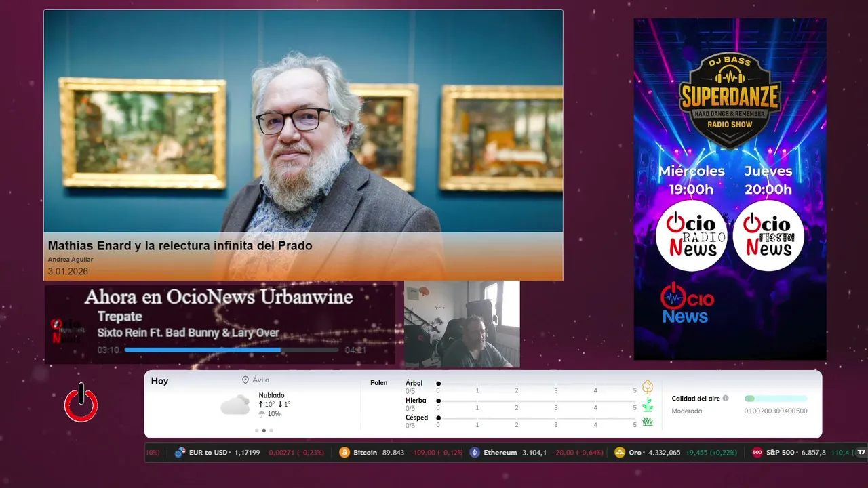Click the Bitcoin coin icon in ticker
The height and width of the screenshot is (488, 868).
(344, 452)
